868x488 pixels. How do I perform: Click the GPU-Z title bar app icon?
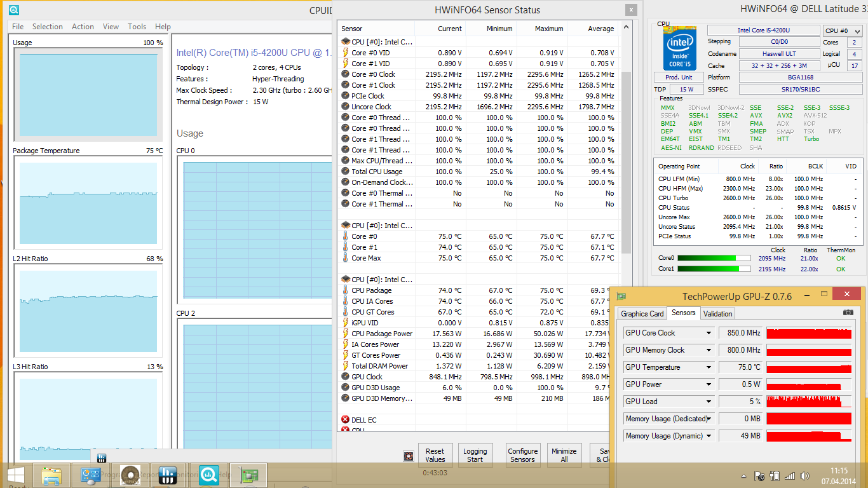pos(621,296)
